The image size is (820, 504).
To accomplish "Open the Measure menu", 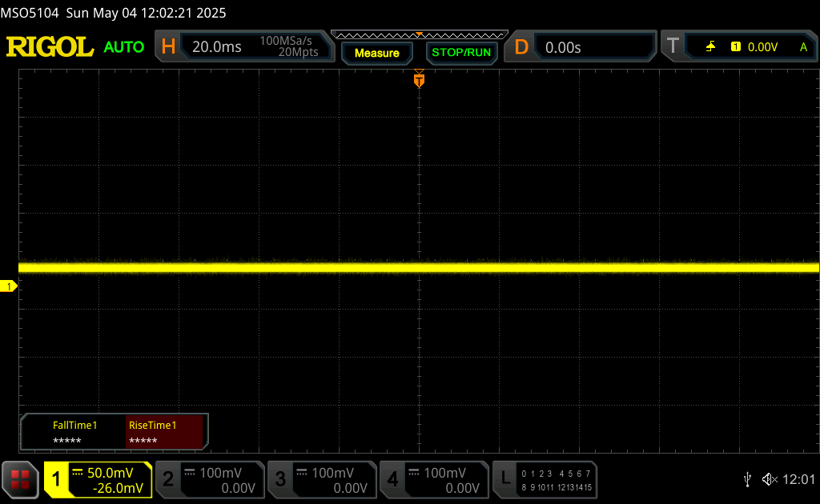I will coord(377,53).
